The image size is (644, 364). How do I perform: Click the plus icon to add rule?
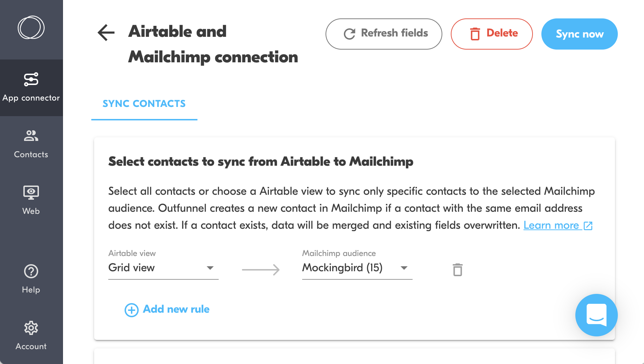(131, 310)
